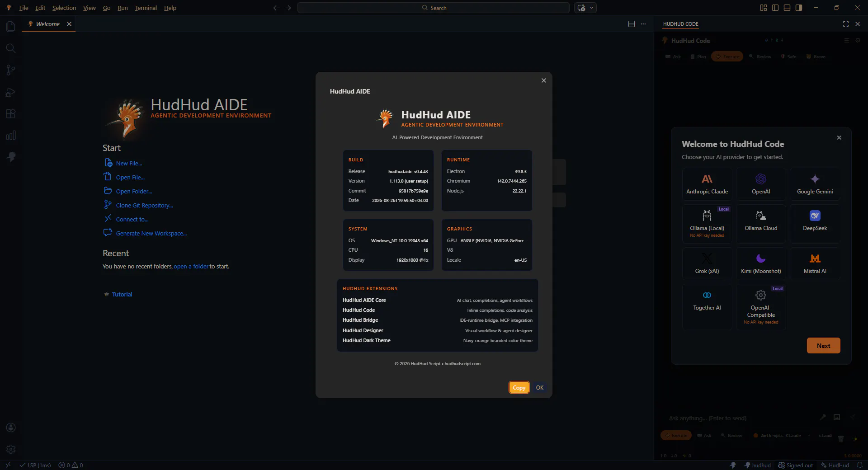Open the model dropdown showing 'claud'
Screen dimensions: 868x470
point(825,436)
